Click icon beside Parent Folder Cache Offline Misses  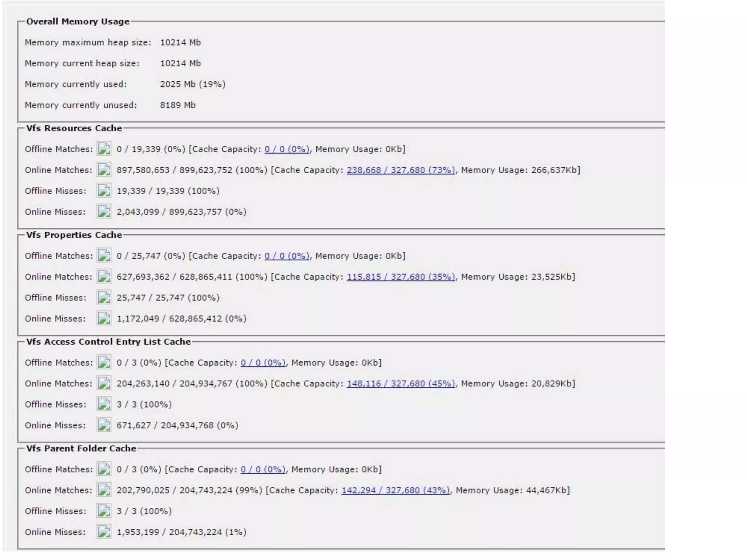click(x=104, y=510)
